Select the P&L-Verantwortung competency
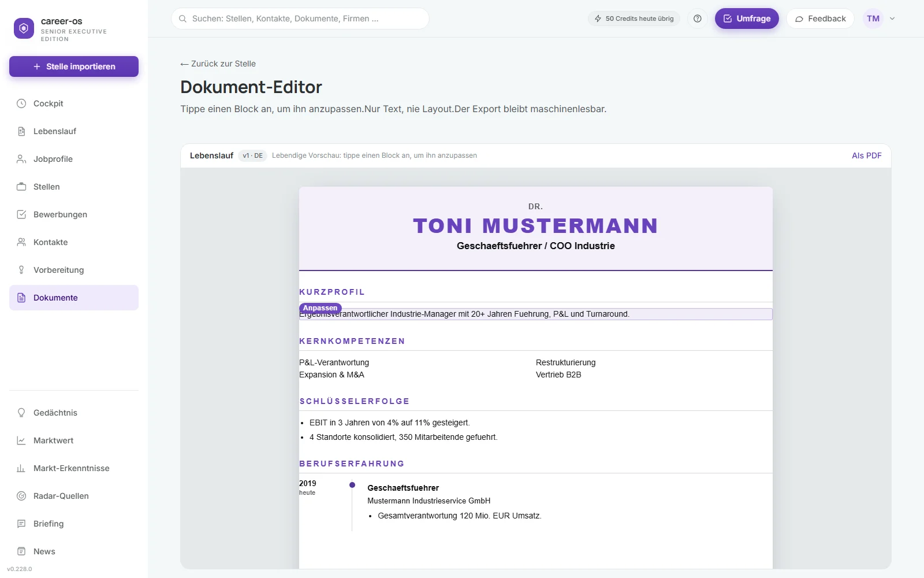The height and width of the screenshot is (578, 924). [334, 362]
